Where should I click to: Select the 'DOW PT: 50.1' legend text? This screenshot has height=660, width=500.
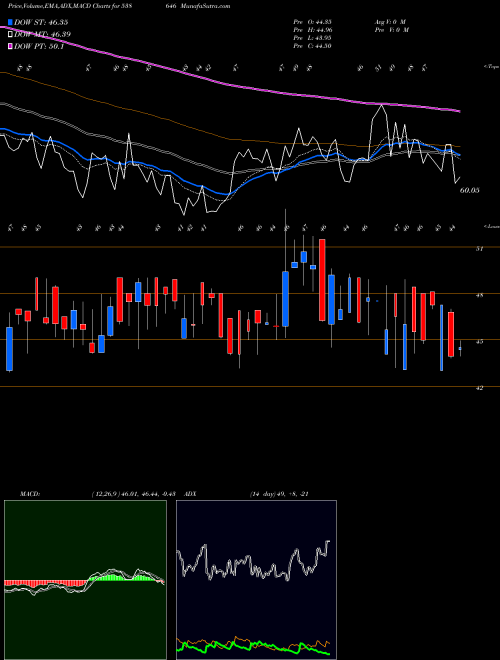pyautogui.click(x=39, y=46)
